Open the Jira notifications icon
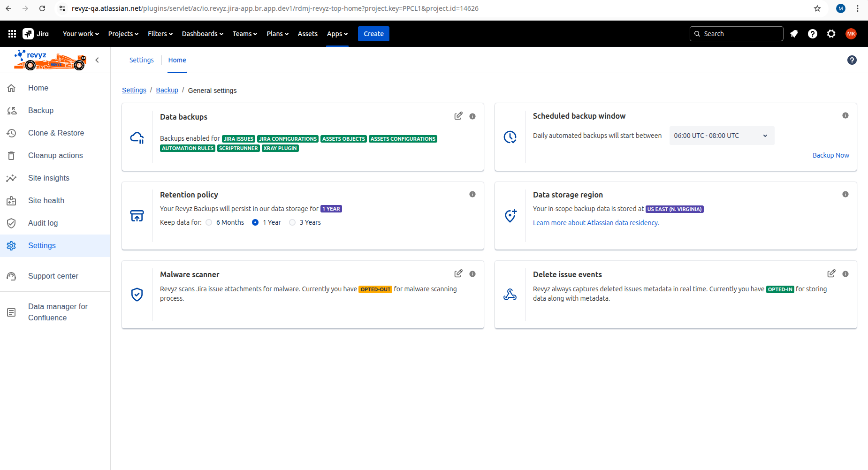Image resolution: width=868 pixels, height=470 pixels. (794, 34)
